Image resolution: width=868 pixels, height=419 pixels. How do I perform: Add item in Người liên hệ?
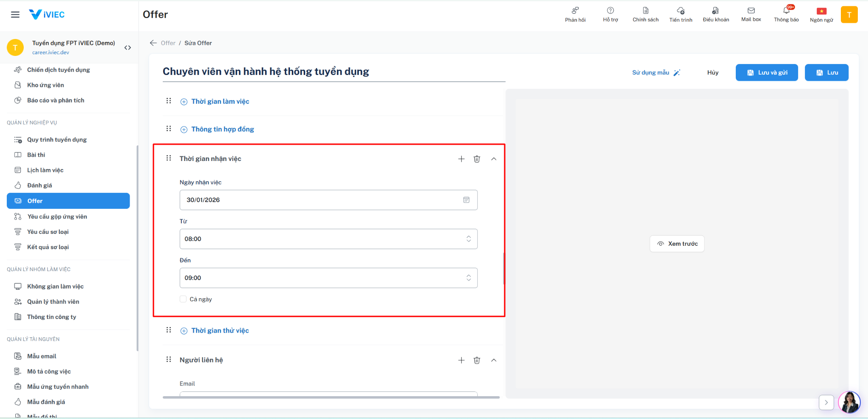(x=462, y=360)
